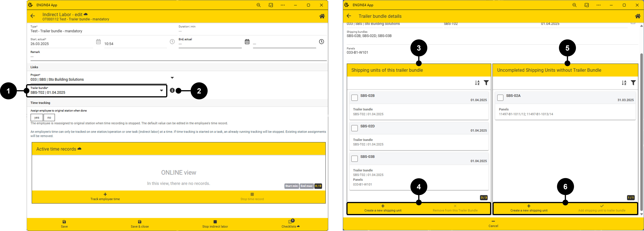Sort uncompleted shipping units list
The image size is (644, 231).
624,83
